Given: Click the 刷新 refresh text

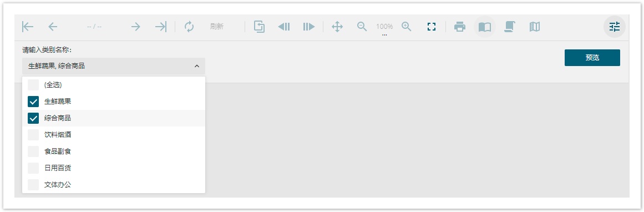Looking at the screenshot, I should (x=216, y=27).
